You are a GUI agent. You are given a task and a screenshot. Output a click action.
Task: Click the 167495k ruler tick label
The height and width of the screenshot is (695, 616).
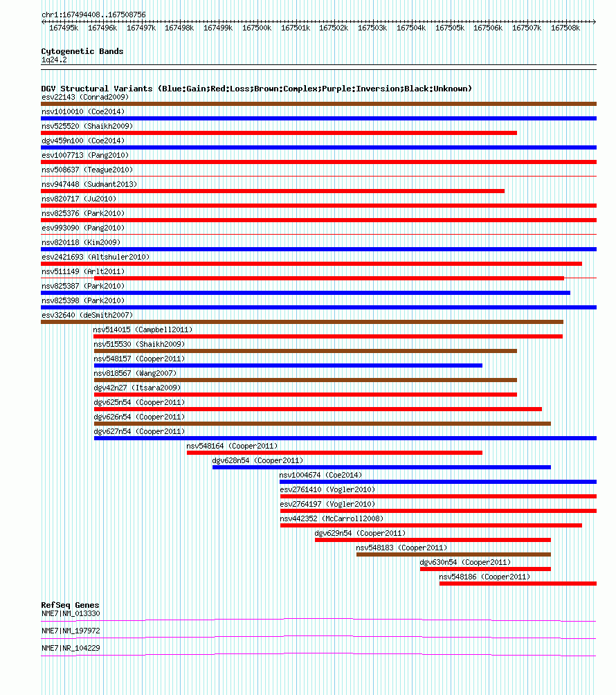[64, 28]
